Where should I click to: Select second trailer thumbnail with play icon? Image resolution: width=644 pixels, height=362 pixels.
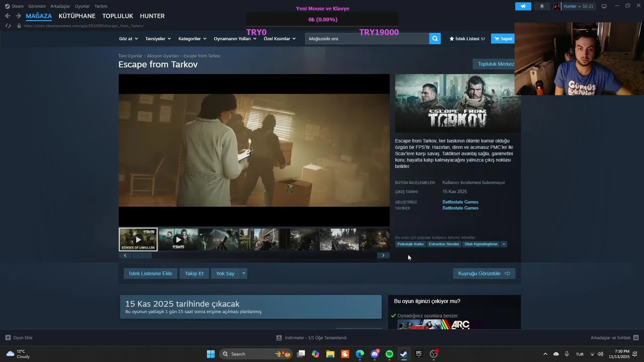[x=178, y=239]
